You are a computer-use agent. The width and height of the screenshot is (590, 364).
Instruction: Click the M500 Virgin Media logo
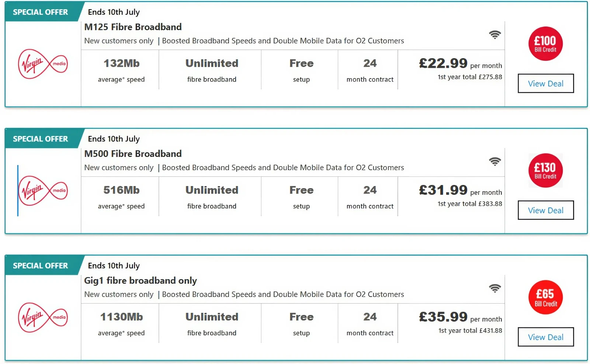(43, 191)
